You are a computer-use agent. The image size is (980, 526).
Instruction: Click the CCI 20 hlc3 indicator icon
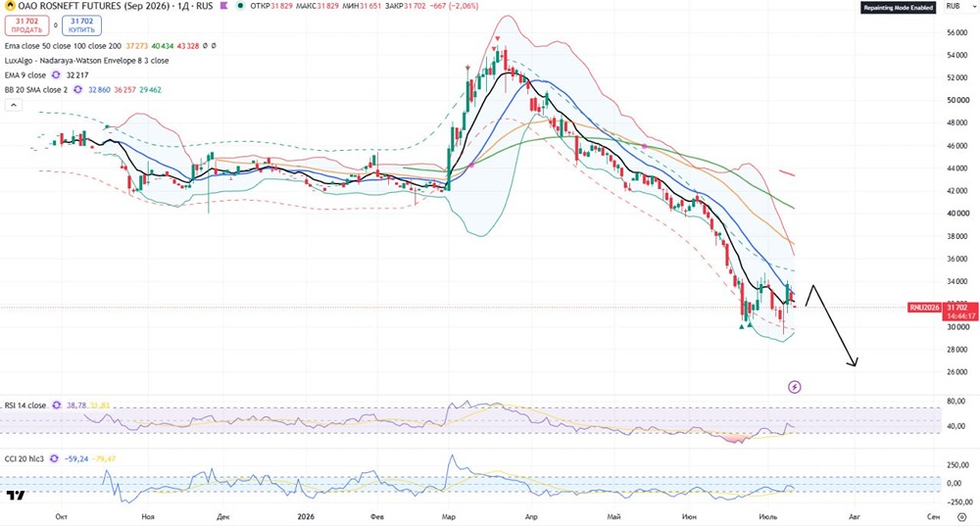pyautogui.click(x=54, y=459)
